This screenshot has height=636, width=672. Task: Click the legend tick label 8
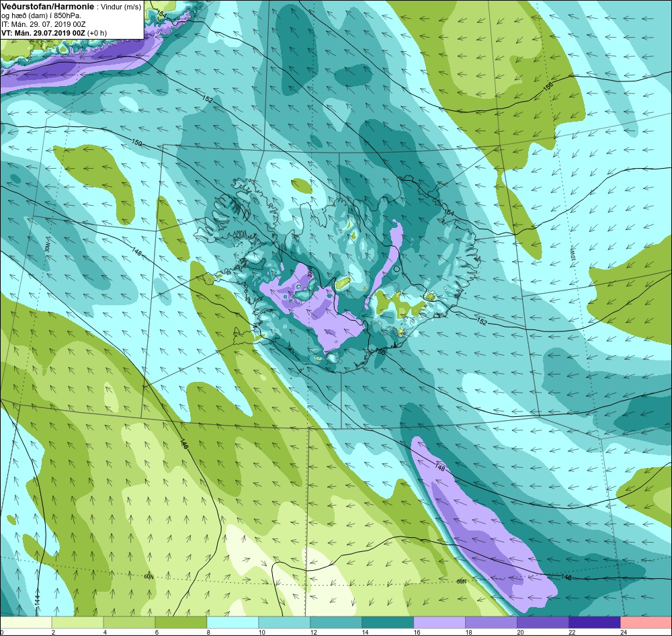coord(209,632)
